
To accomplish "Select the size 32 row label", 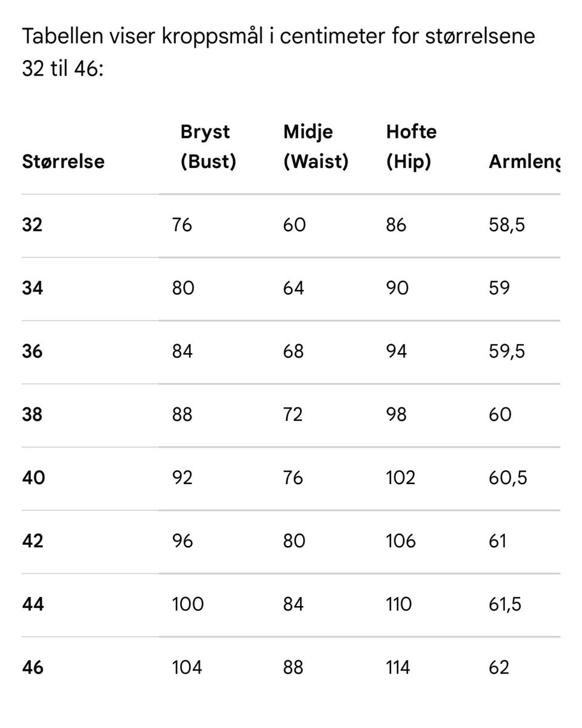I will 32,225.
